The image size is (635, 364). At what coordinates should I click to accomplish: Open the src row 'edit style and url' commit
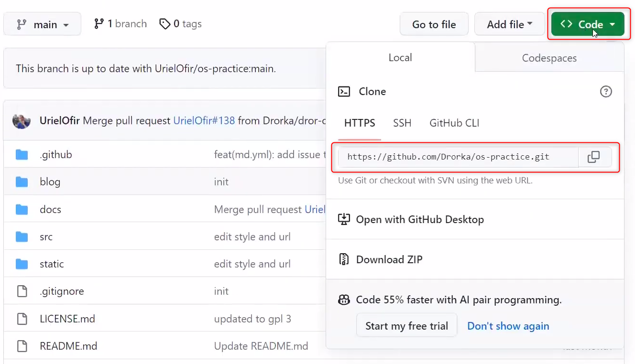(252, 237)
